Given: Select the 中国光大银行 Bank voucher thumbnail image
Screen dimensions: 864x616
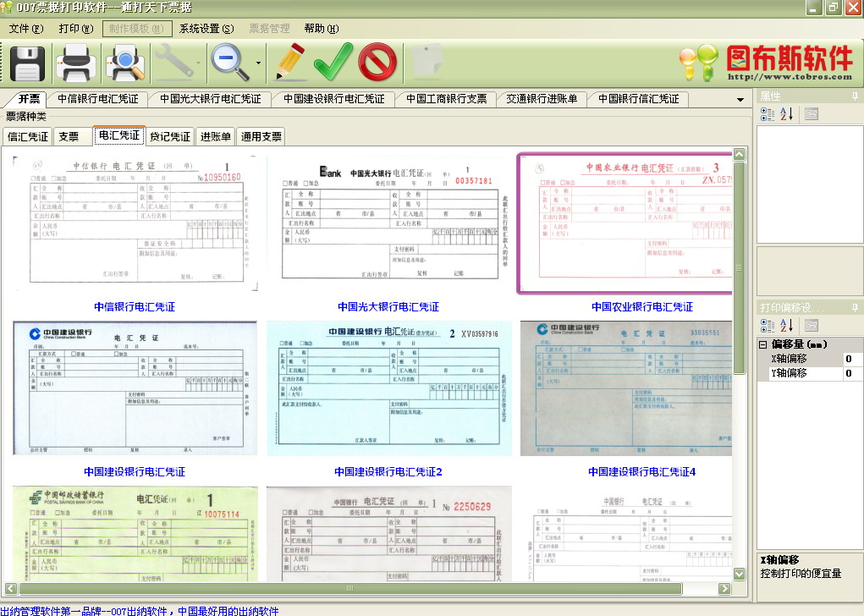Looking at the screenshot, I should [x=388, y=223].
